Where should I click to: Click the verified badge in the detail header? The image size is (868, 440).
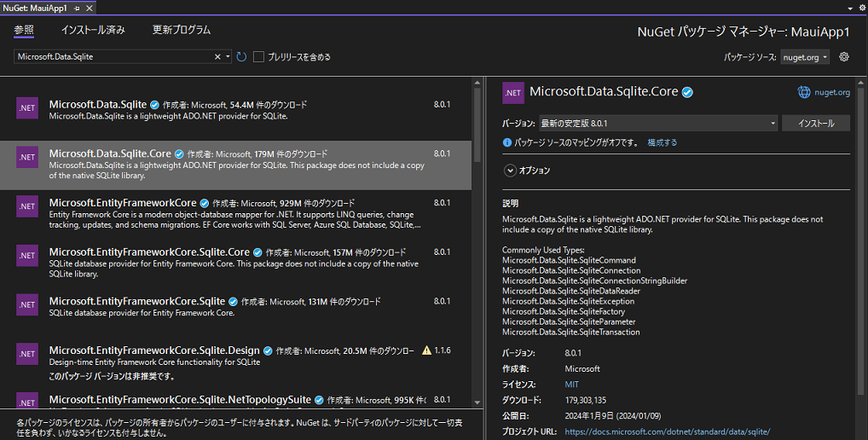[687, 92]
